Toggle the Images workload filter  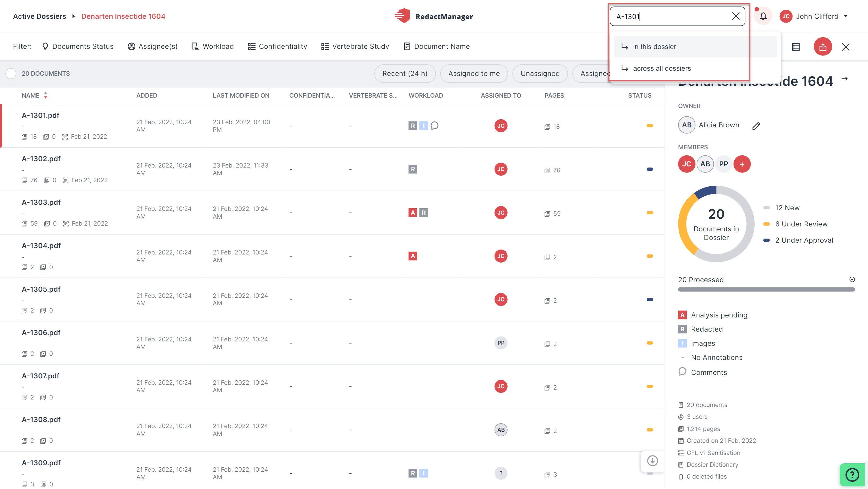click(697, 344)
